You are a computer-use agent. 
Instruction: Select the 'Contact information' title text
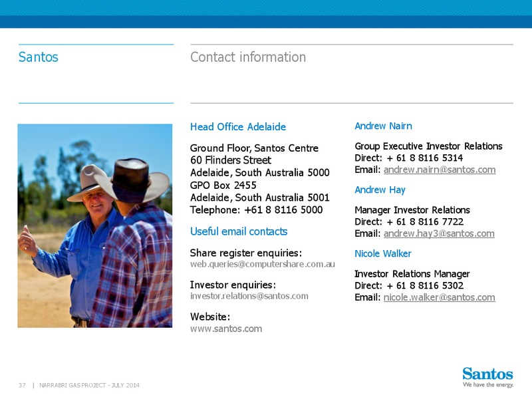(x=248, y=57)
